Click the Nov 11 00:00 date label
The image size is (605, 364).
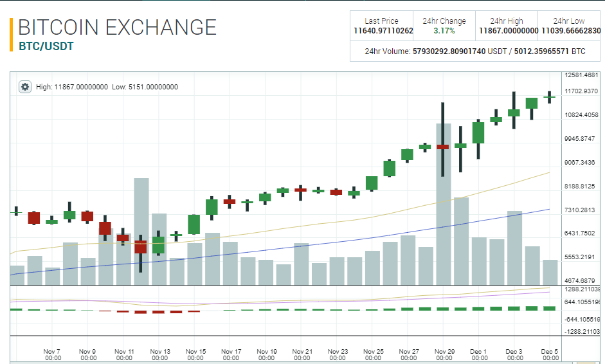[124, 355]
